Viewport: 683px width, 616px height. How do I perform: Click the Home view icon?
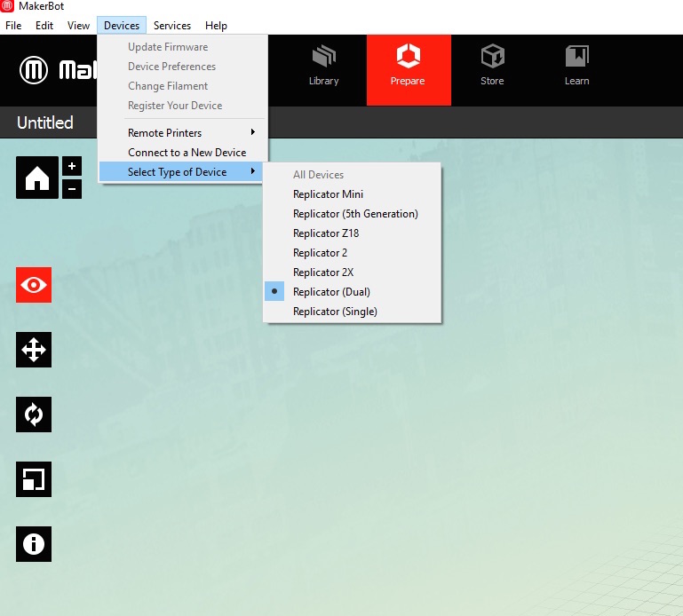coord(37,178)
